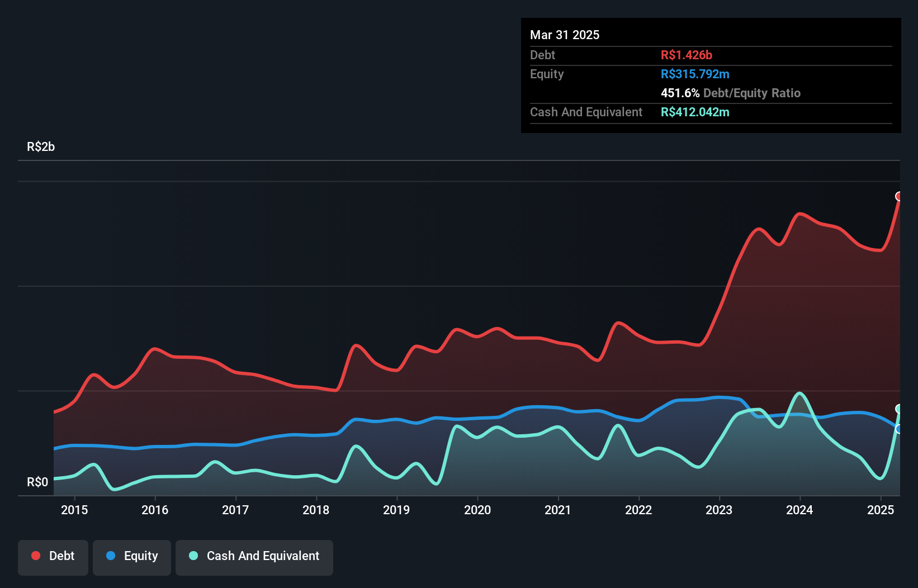Select the 2020 x-axis label
The height and width of the screenshot is (588, 918).
coord(477,510)
